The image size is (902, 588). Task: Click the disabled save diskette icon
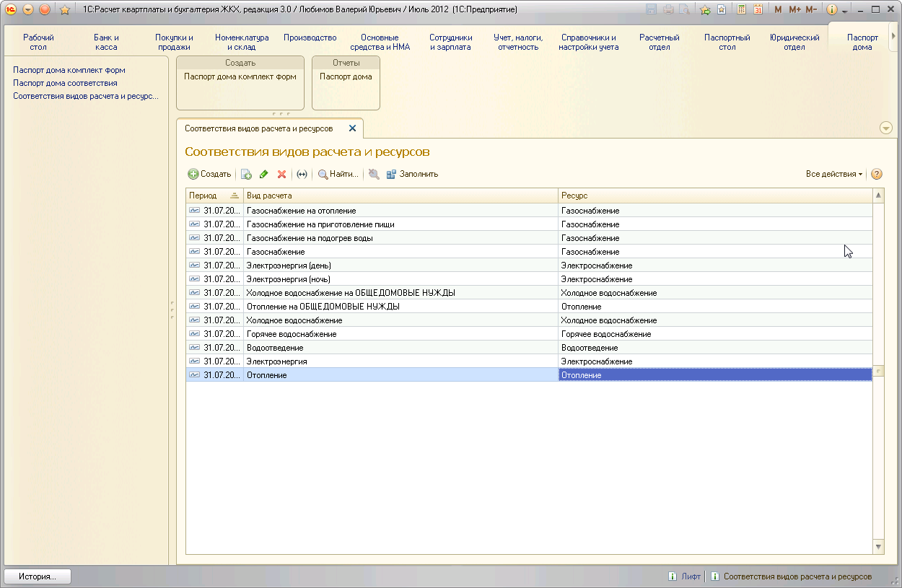click(652, 9)
